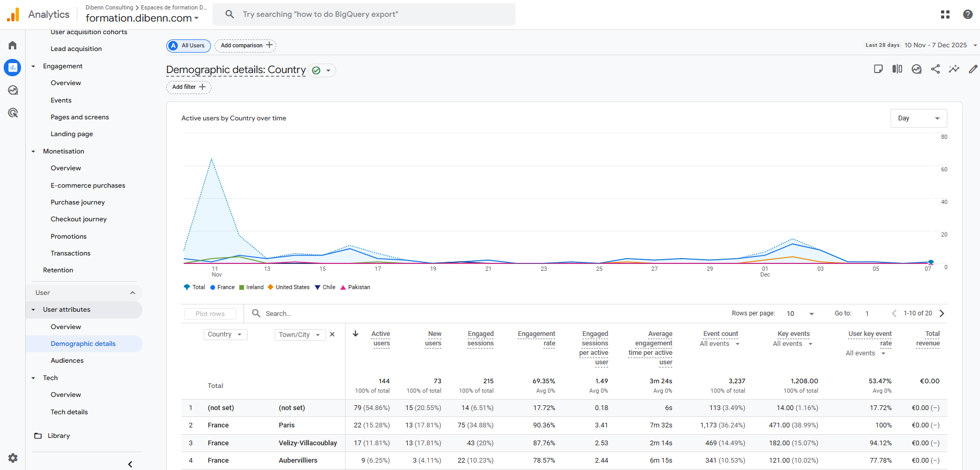Click the Home icon in sidebar
980x470 pixels.
(13, 45)
